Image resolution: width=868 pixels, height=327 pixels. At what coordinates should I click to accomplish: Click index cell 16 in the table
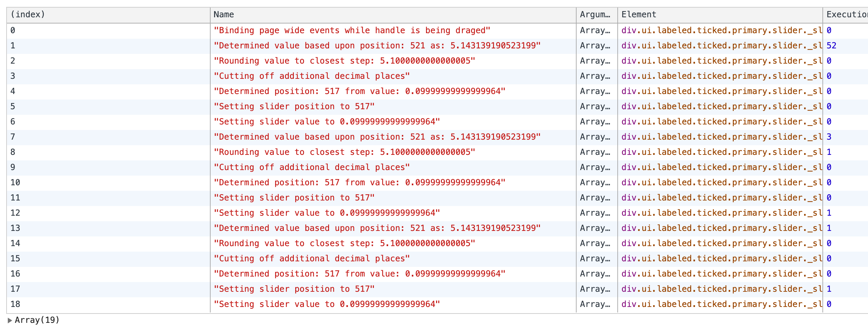point(15,274)
